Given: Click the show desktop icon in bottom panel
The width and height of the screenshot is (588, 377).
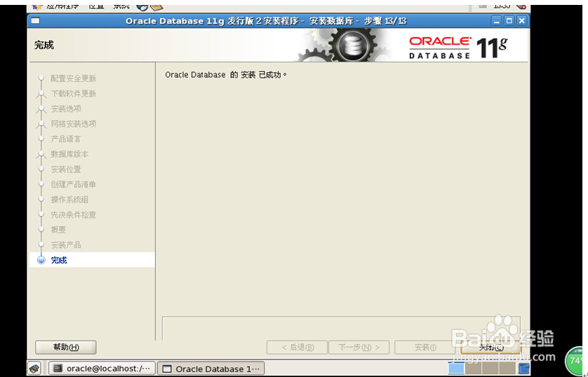Looking at the screenshot, I should [34, 369].
